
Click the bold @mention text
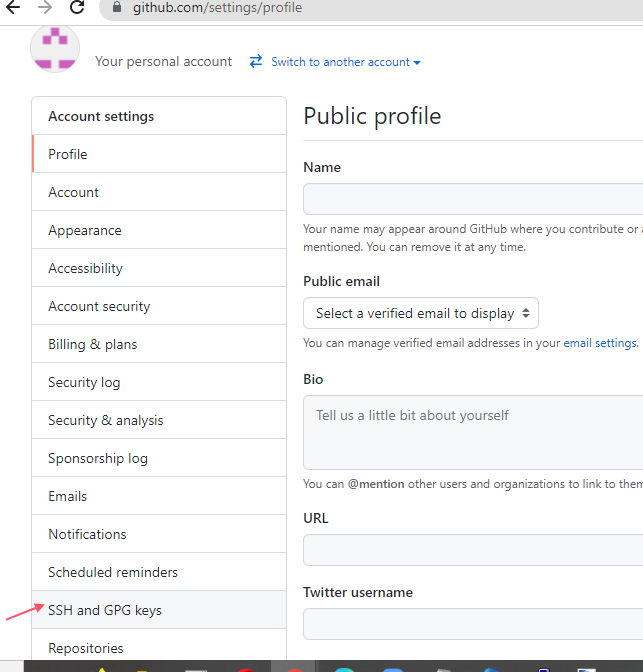(376, 484)
